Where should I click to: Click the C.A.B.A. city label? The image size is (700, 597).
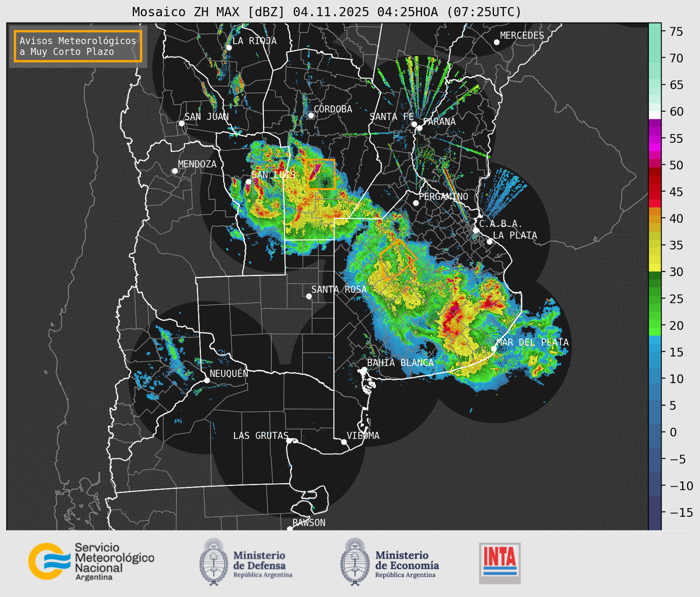tap(501, 224)
